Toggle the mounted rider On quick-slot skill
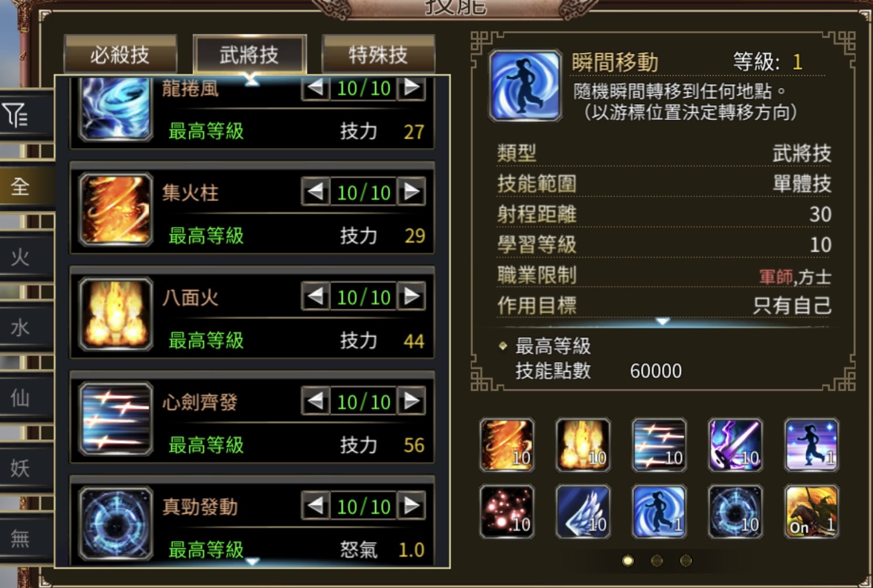873x588 pixels. [811, 511]
